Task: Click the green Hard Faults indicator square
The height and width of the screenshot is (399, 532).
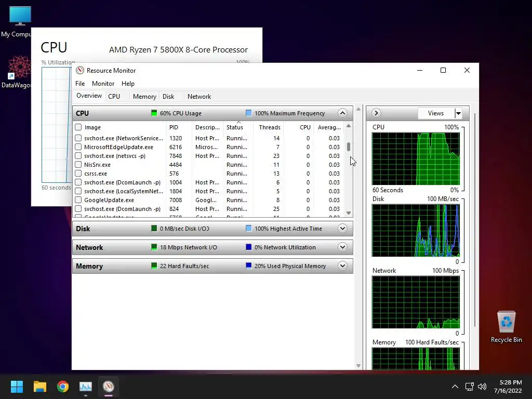Action: (x=154, y=266)
